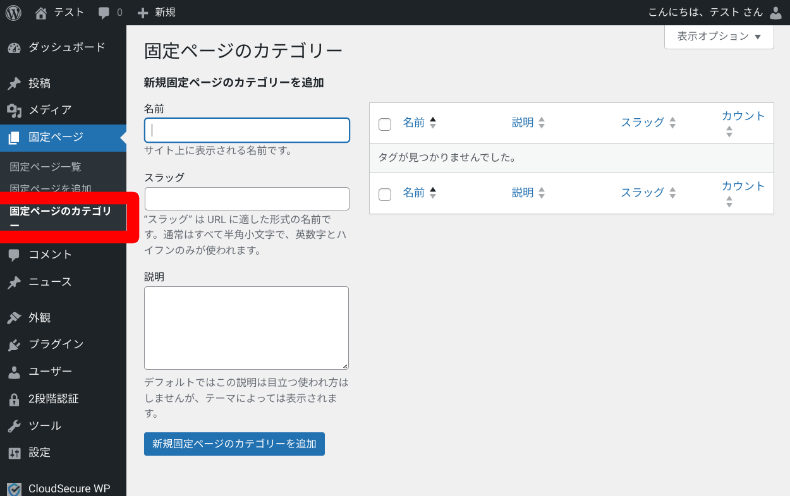Click the person icon for ユーザー
Image resolution: width=790 pixels, height=496 pixels.
[x=14, y=372]
